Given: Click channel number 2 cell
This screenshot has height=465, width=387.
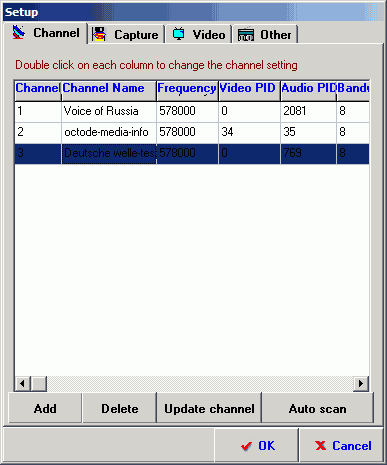Looking at the screenshot, I should pos(38,132).
